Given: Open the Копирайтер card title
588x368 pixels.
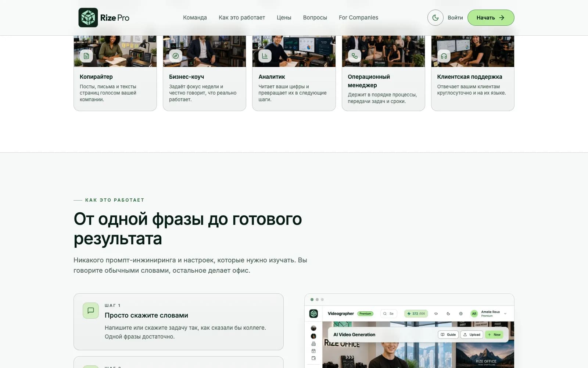Looking at the screenshot, I should pyautogui.click(x=96, y=77).
